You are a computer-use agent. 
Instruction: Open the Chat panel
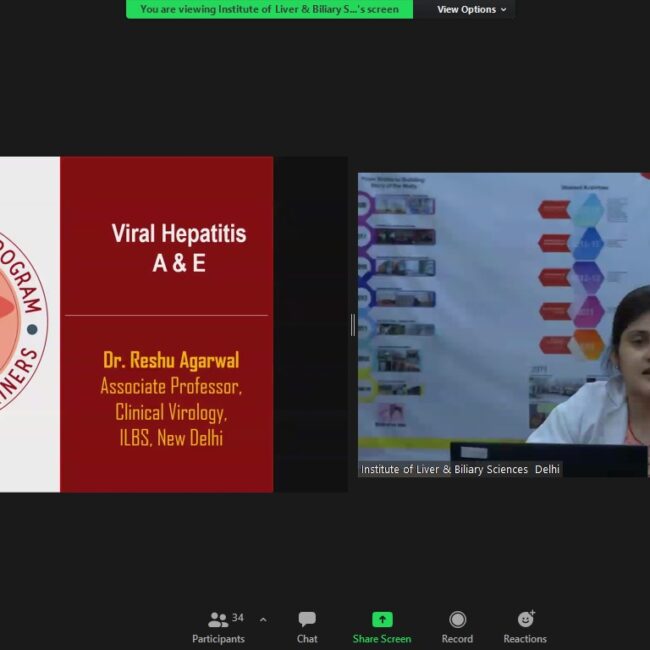tap(307, 620)
